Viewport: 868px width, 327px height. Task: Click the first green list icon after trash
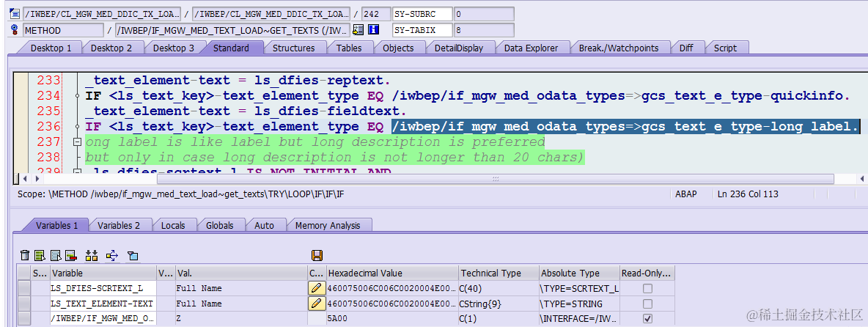[40, 255]
